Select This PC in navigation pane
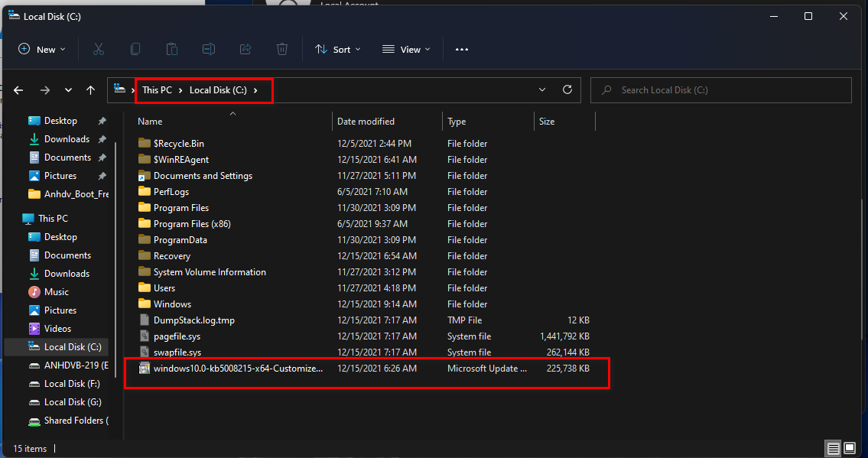Viewport: 868px width, 458px height. tap(53, 218)
